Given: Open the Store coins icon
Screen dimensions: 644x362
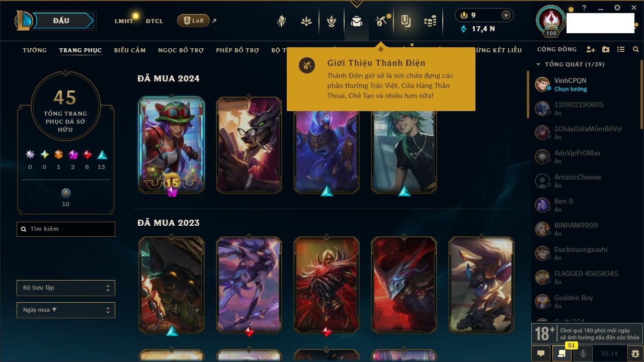Looking at the screenshot, I should (430, 21).
